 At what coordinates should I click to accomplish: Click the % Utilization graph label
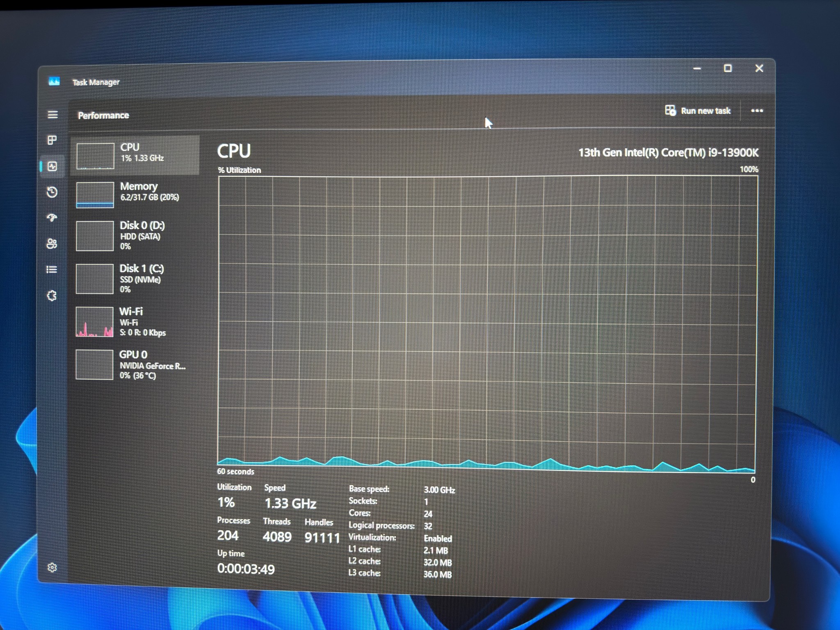pyautogui.click(x=240, y=170)
